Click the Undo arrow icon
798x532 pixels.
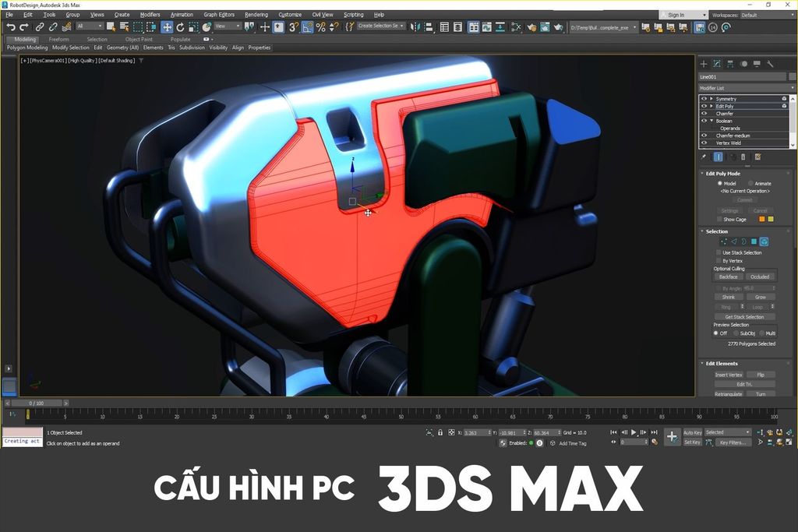tap(11, 27)
